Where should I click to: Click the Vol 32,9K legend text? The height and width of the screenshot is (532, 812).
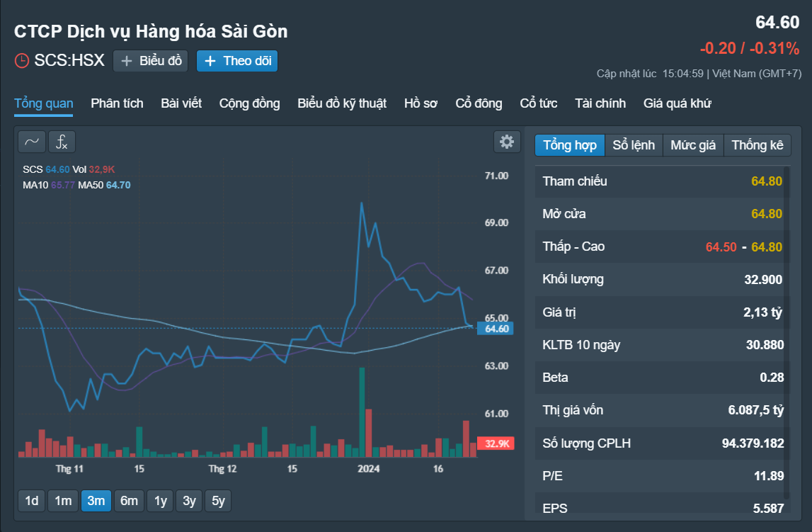[93, 169]
